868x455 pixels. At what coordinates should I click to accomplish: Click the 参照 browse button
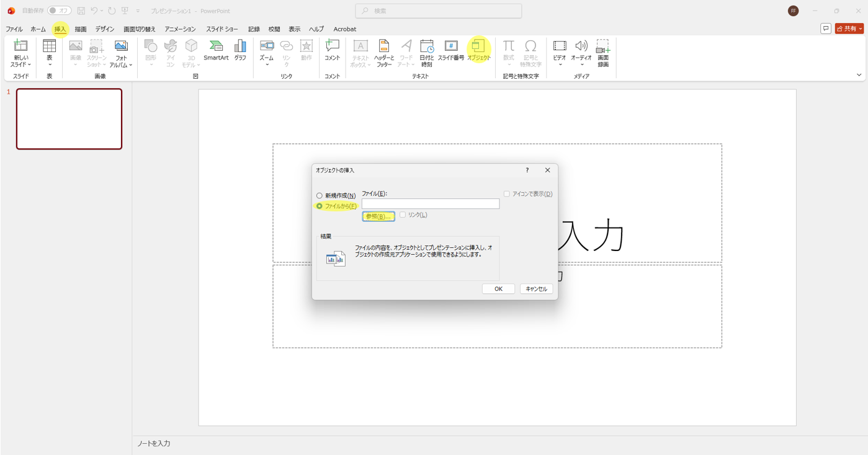click(x=378, y=216)
